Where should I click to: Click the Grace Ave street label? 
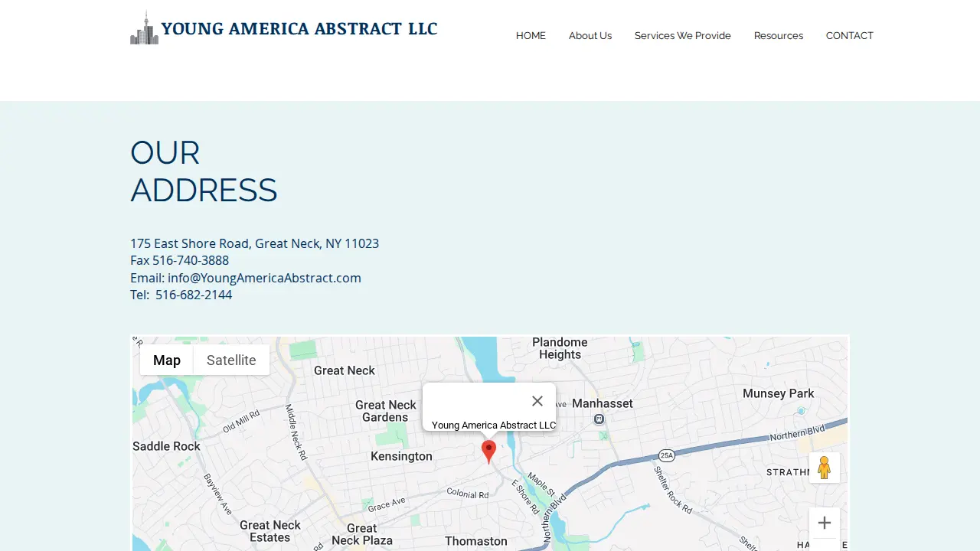[x=387, y=506]
